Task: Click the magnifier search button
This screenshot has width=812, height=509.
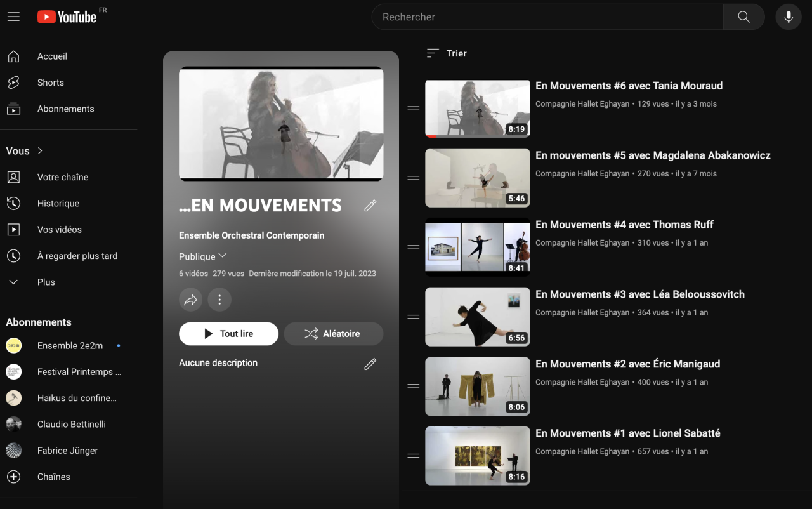Action: point(743,17)
